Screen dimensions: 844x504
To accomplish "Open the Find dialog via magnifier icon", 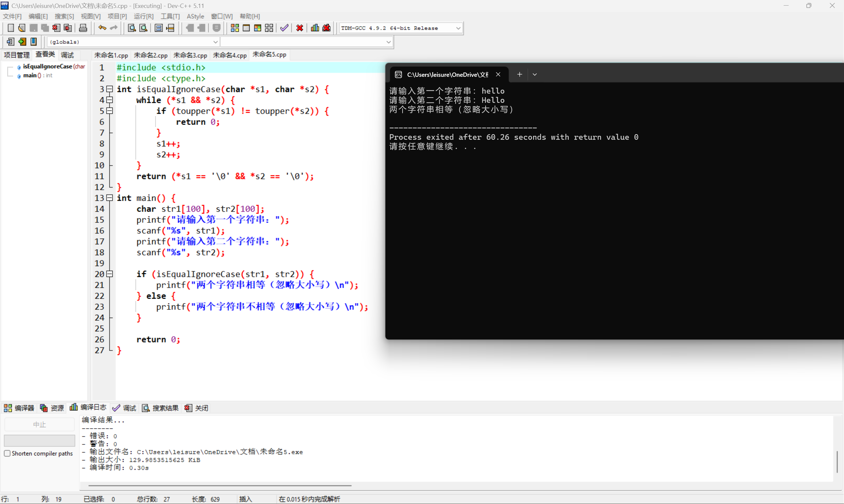I will click(132, 28).
